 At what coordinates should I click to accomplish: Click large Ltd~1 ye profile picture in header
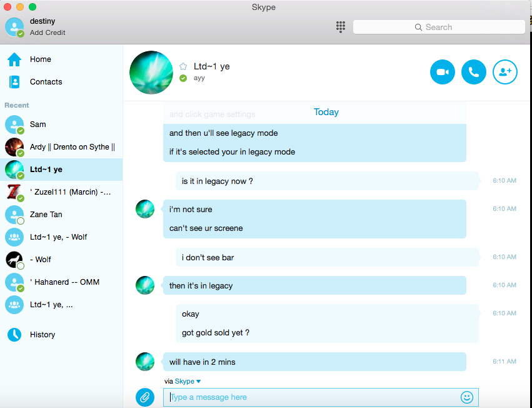[x=151, y=73]
